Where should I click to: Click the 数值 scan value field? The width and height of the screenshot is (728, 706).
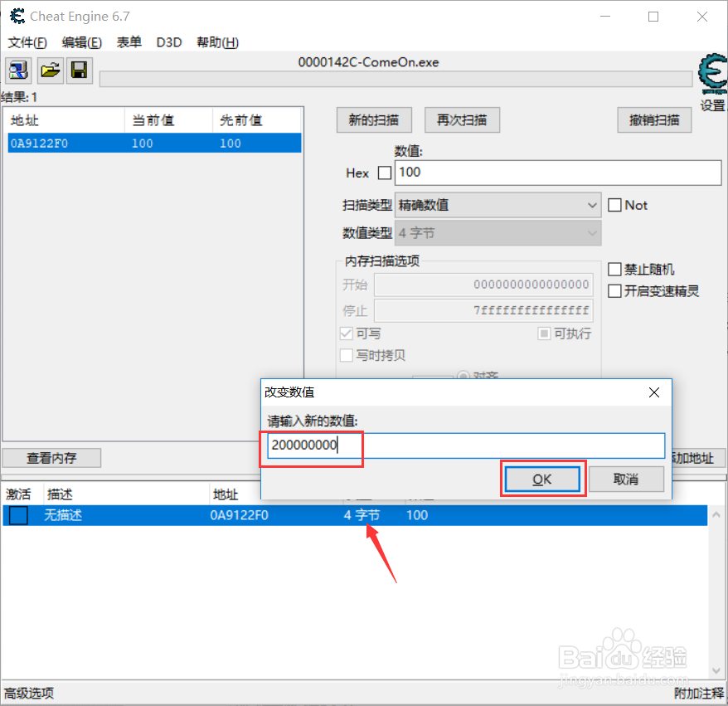tap(558, 173)
